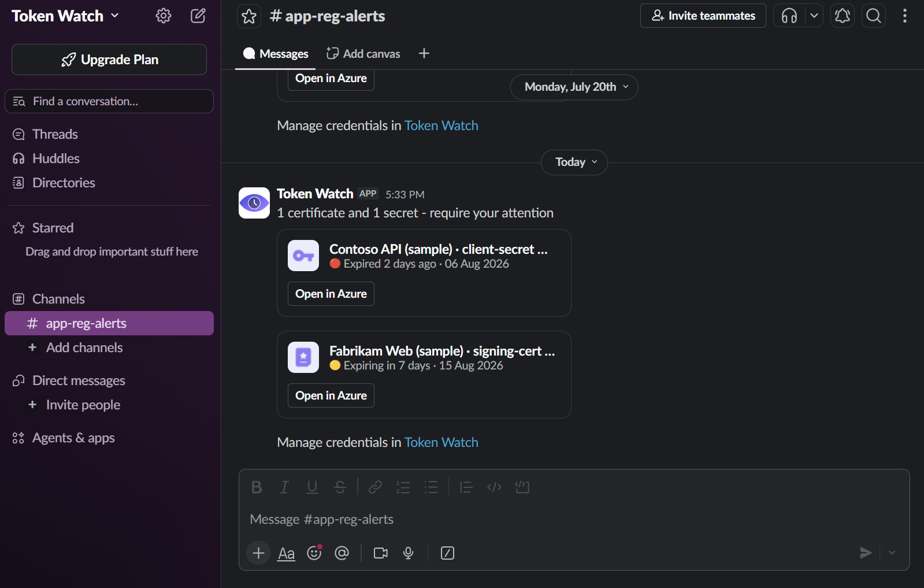
Task: Expand Token Watch workspace menu
Action: click(65, 16)
